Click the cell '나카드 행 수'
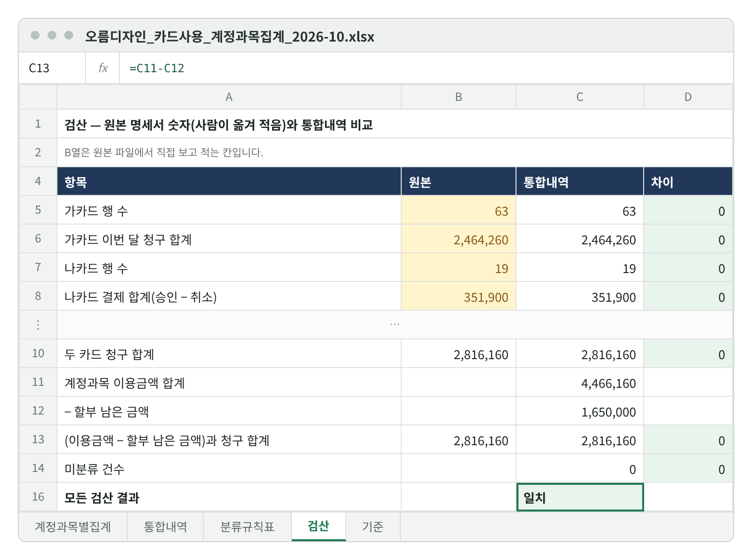752x560 pixels. tap(229, 268)
